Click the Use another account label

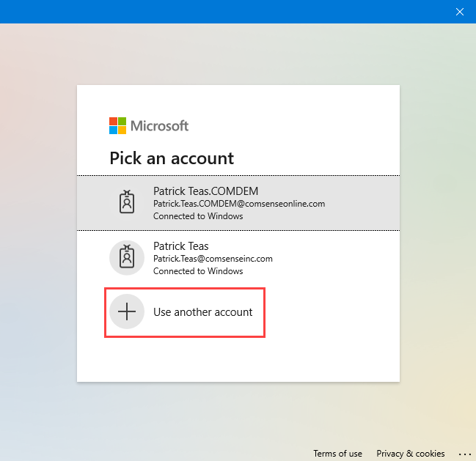[202, 312]
